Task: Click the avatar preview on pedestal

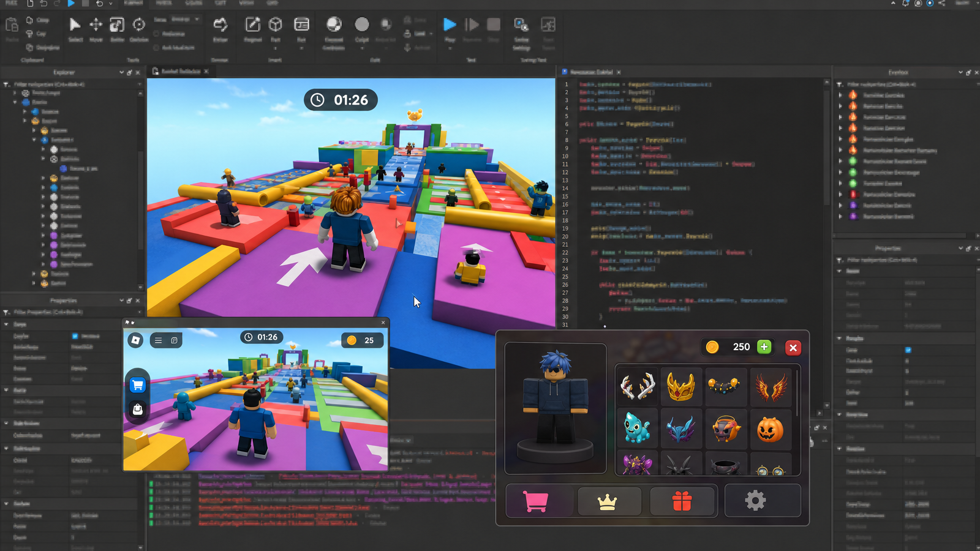Action: click(x=555, y=407)
